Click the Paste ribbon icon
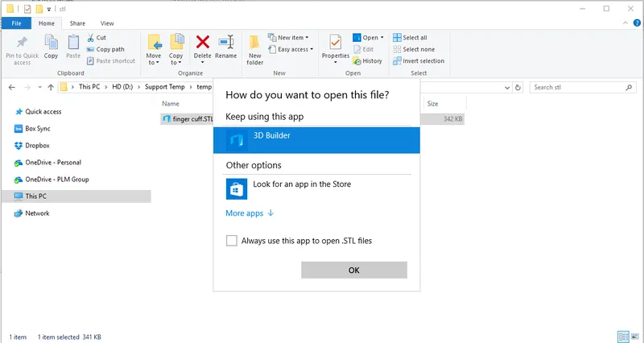This screenshot has height=343, width=644. (x=73, y=43)
